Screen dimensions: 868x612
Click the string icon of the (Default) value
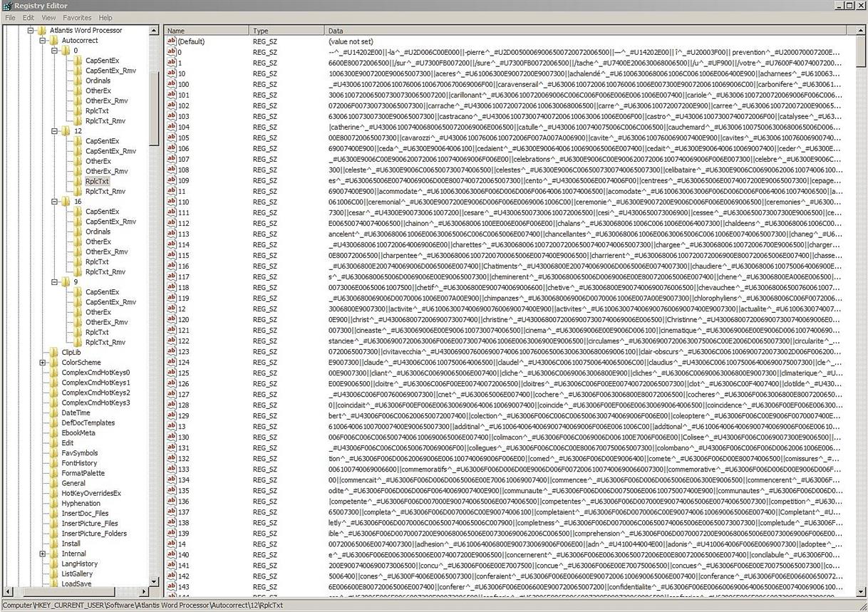coord(171,42)
